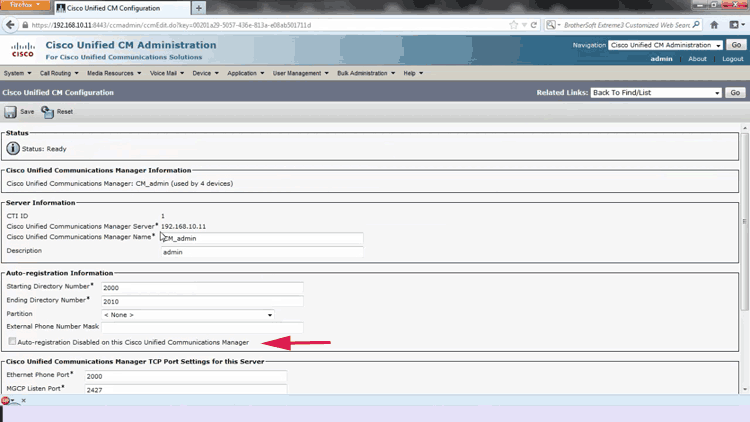Click the scrollbar down arrow
The height and width of the screenshot is (422, 750).
pyautogui.click(x=745, y=389)
